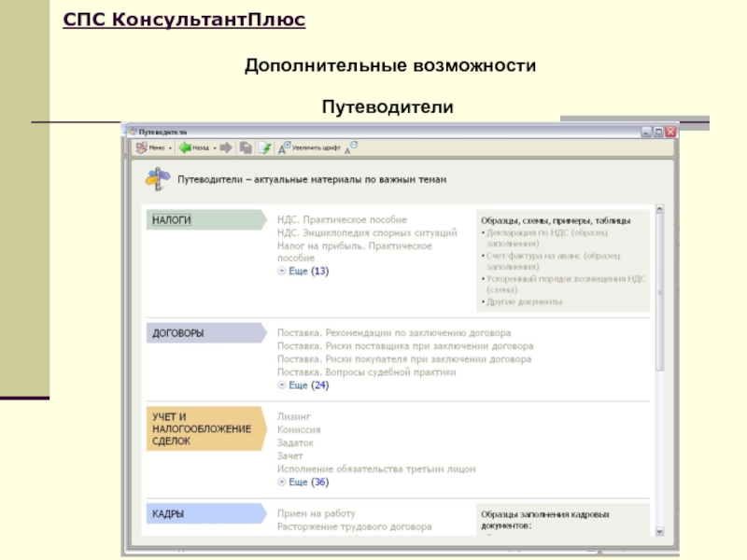Click the scrollbar up arrow
Screen dimensions: 747x560
[660, 208]
